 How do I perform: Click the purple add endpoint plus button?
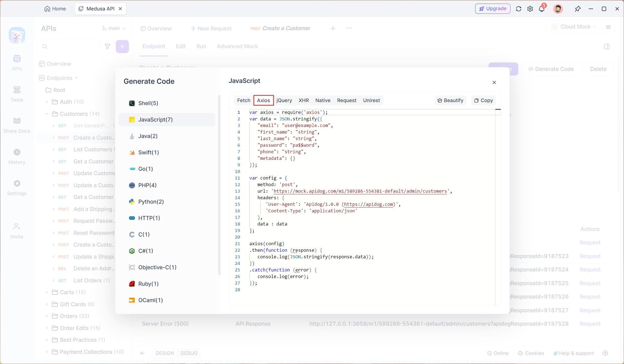[122, 46]
